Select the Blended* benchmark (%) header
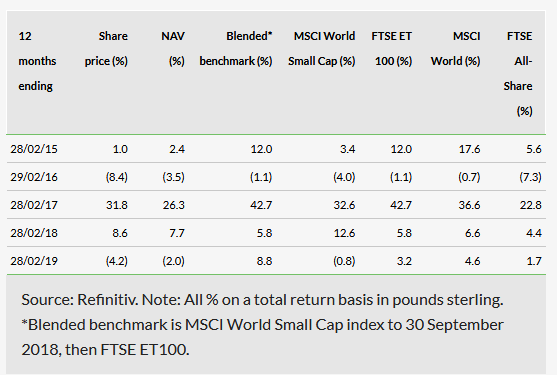Image resolution: width=557 pixels, height=375 pixels. coord(236,49)
